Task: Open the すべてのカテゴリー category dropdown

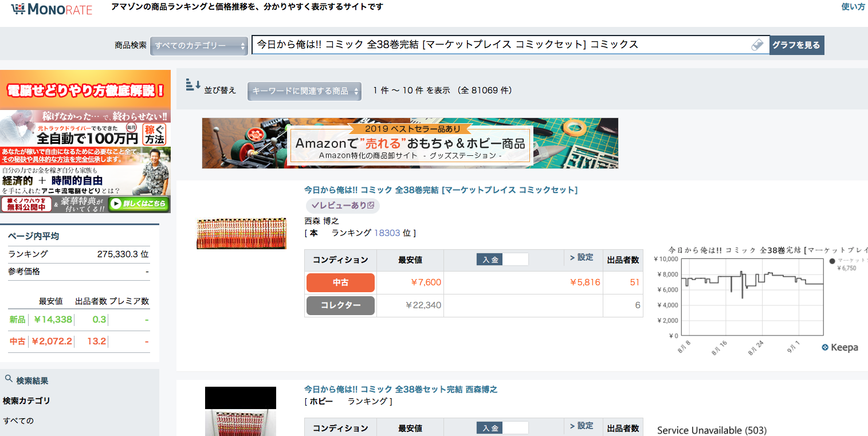Action: click(198, 46)
